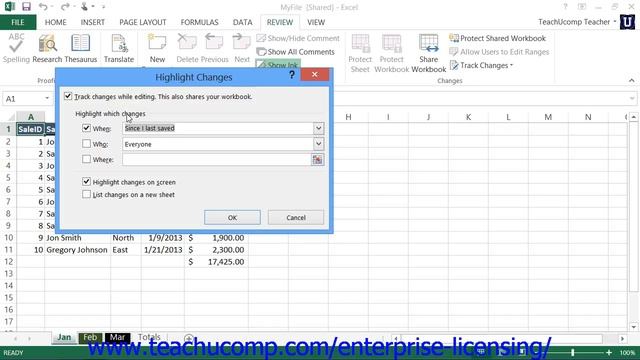Screen dimensions: 640x360
Task: Click the range selector icon in Where field
Action: point(317,160)
